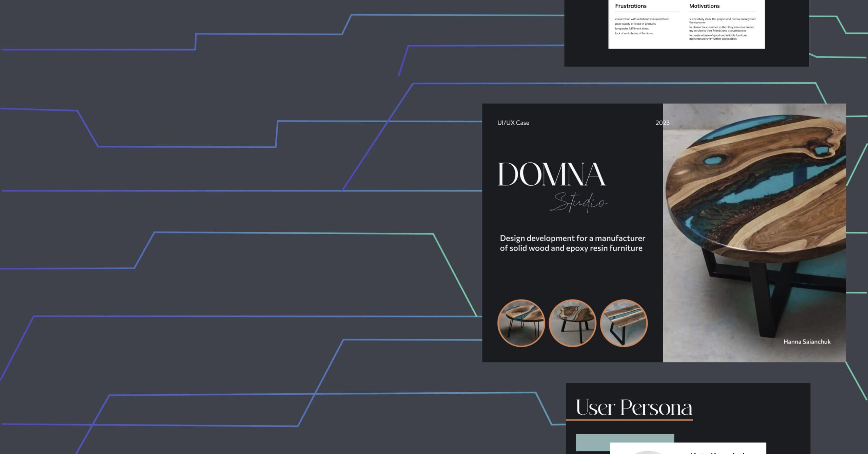The height and width of the screenshot is (454, 868).
Task: Click the User Persona heading
Action: point(634,407)
